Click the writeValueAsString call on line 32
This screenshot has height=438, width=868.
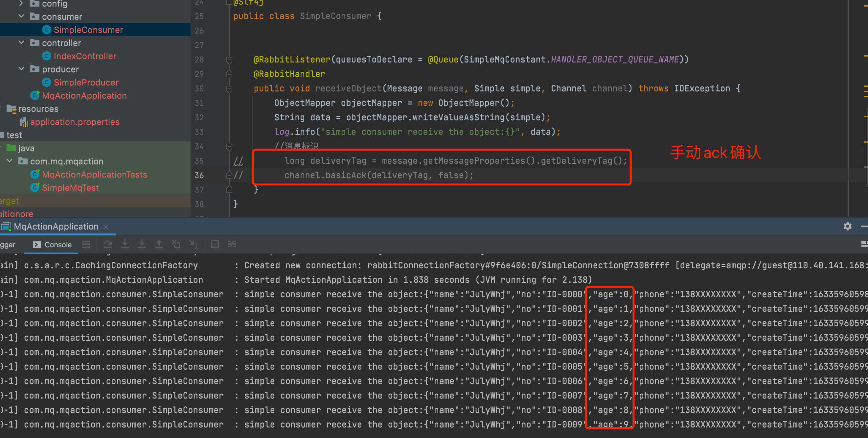[459, 118]
